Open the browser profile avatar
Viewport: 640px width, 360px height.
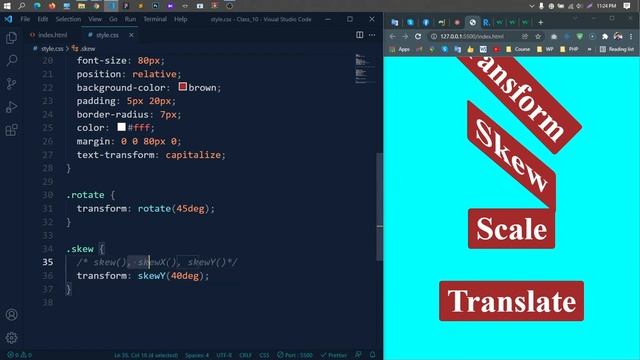point(618,36)
